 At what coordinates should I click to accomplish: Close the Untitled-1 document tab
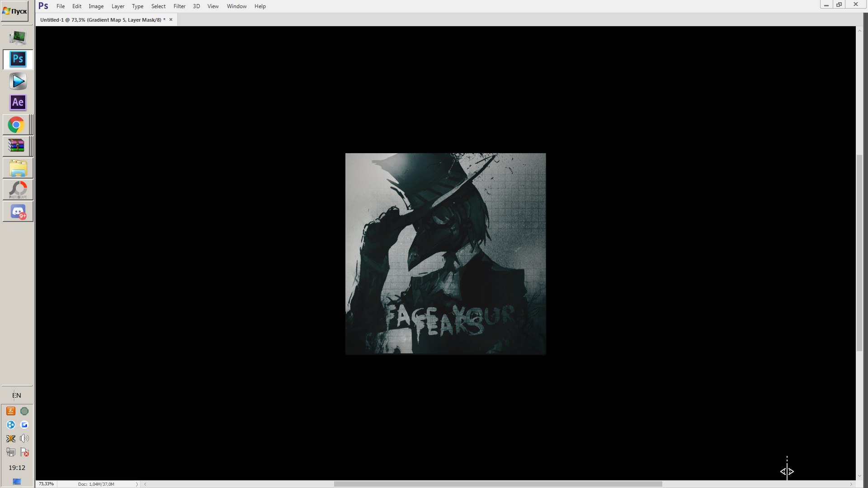pyautogui.click(x=171, y=19)
